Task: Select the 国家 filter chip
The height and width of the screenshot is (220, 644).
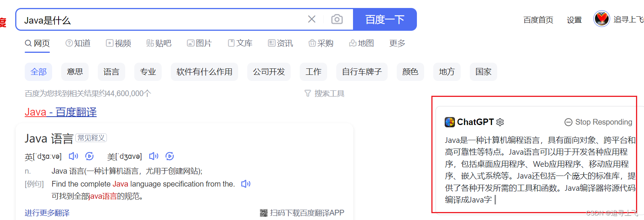Action: pos(483,72)
